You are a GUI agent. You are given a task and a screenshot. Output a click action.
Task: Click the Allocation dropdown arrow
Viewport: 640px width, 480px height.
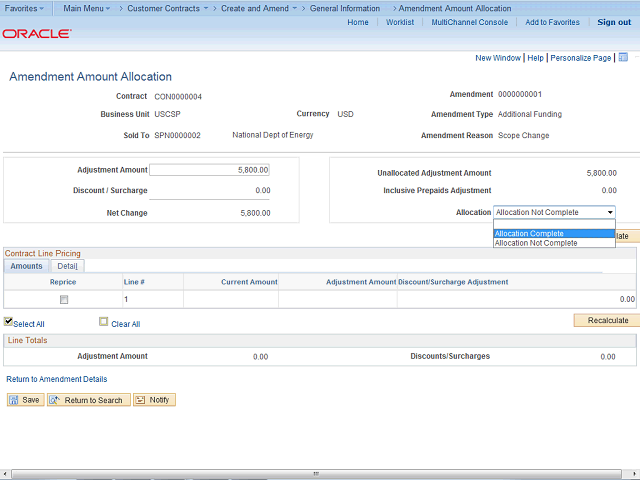[609, 212]
